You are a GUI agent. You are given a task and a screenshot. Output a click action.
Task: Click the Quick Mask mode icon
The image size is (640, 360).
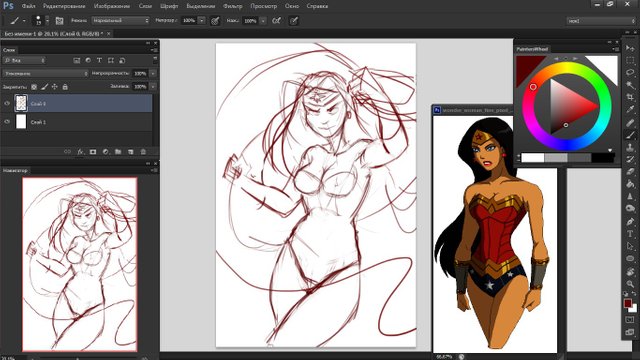pos(630,320)
